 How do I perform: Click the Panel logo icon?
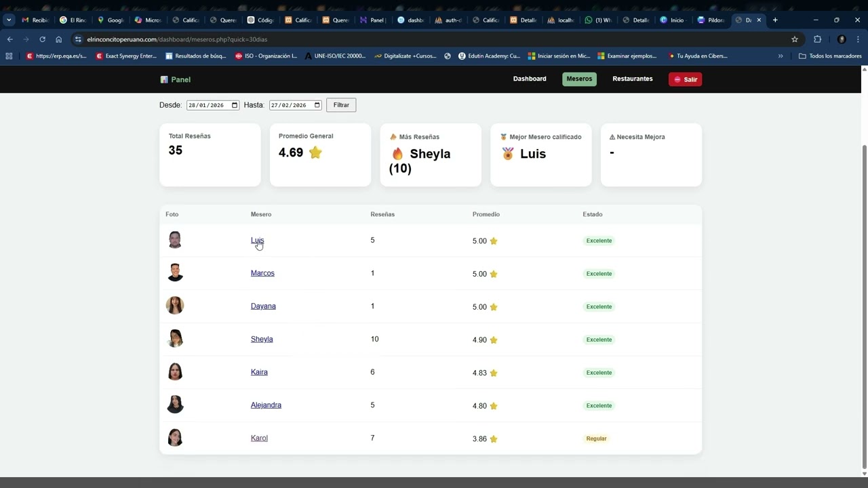pyautogui.click(x=164, y=80)
